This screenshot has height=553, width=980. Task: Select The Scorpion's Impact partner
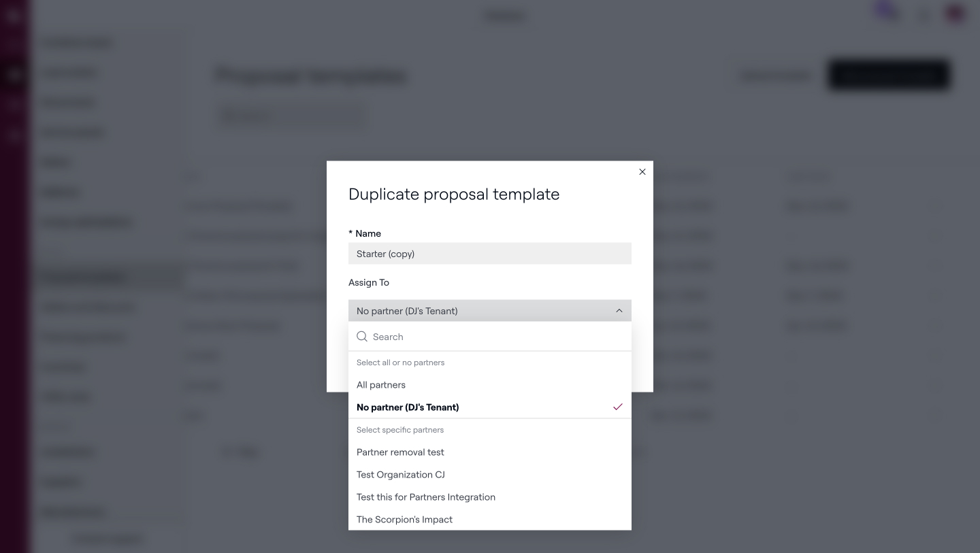click(404, 520)
